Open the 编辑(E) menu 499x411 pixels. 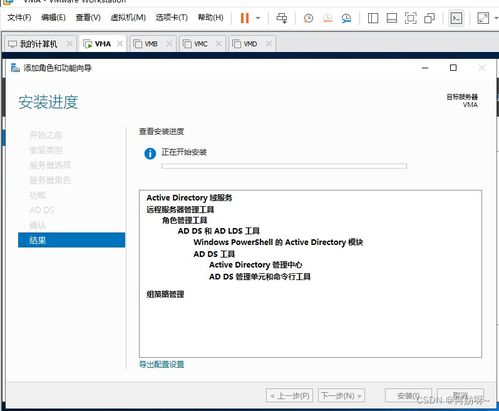point(53,17)
